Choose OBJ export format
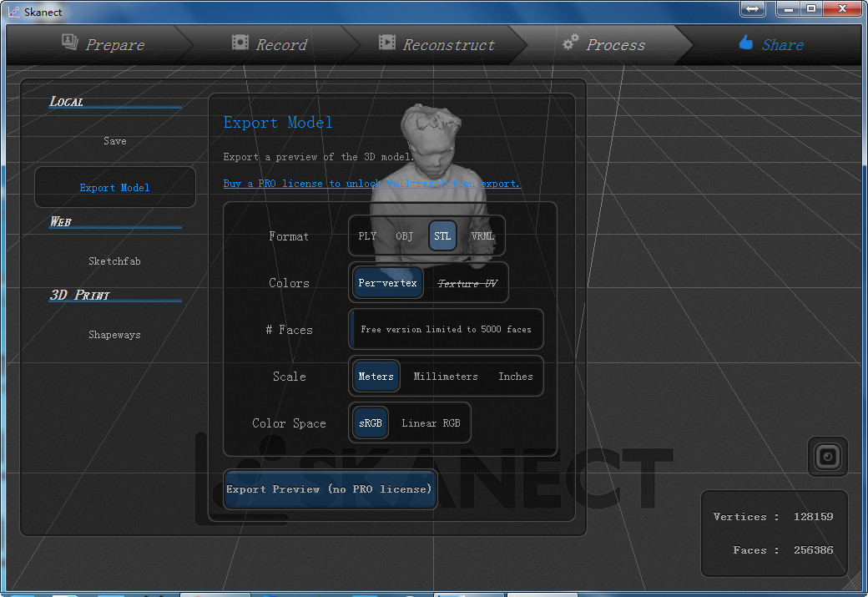Screen dimensions: 868x597 [x=405, y=236]
